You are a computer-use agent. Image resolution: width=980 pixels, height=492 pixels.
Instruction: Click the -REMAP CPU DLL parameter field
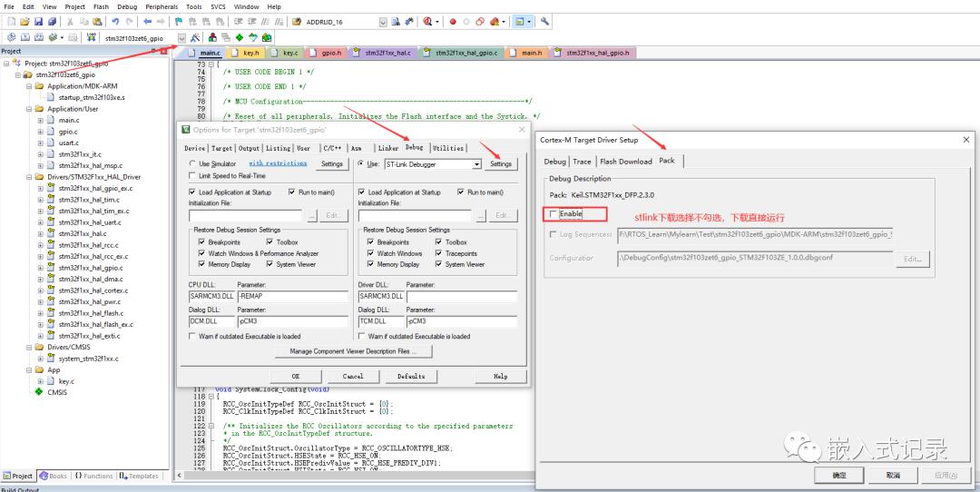tap(292, 296)
